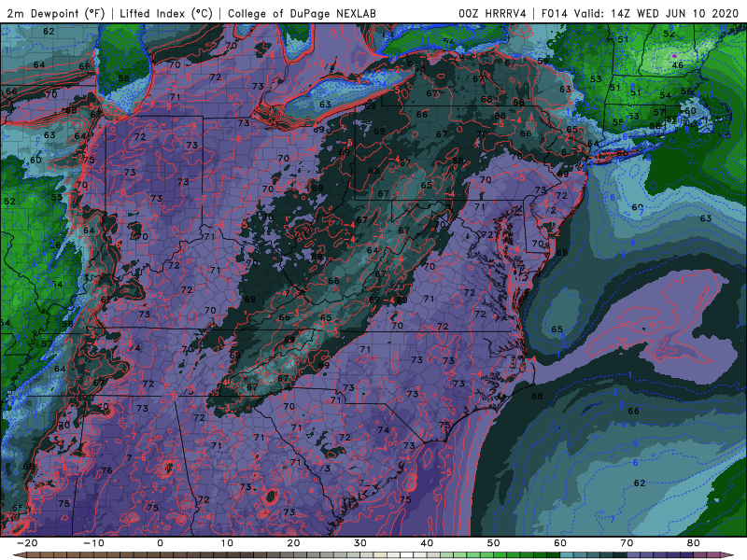
Task: Click the white swatch in the color bar
Action: pyautogui.click(x=405, y=555)
